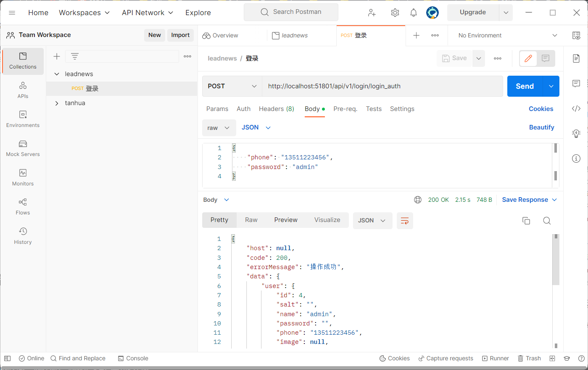Change the raw body type dropdown
Viewport: 588px width, 370px height.
(x=219, y=128)
